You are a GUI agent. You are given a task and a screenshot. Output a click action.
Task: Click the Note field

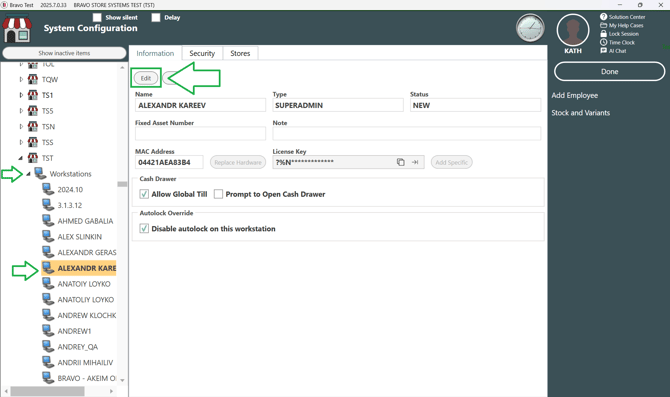coord(407,134)
